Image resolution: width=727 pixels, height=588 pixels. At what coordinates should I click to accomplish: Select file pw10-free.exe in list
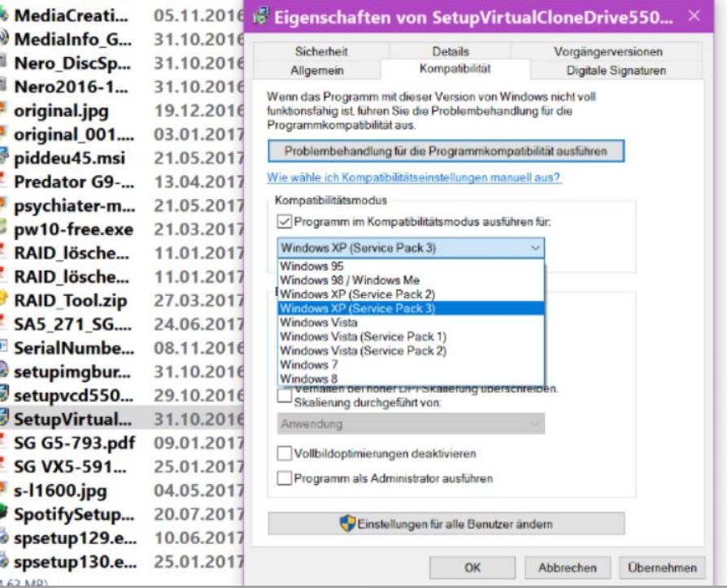(74, 229)
